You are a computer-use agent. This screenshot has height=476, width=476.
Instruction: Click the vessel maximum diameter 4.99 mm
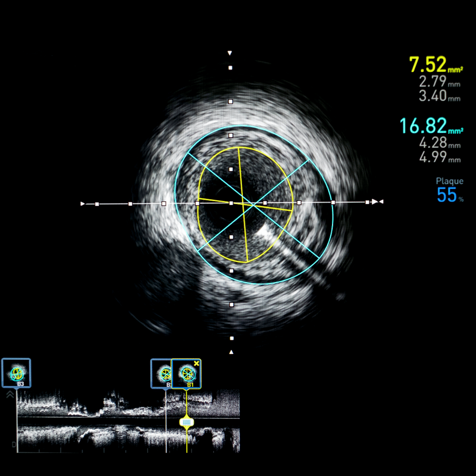tap(440, 157)
